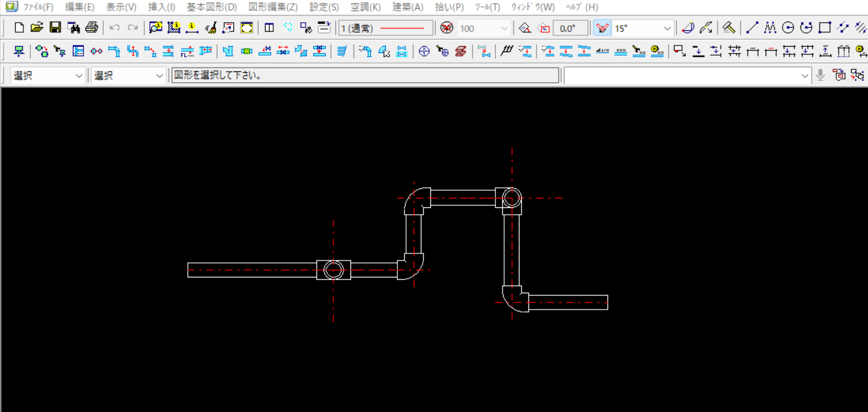Open the 表示(V) menu
Viewport: 868px width, 412px height.
point(121,7)
